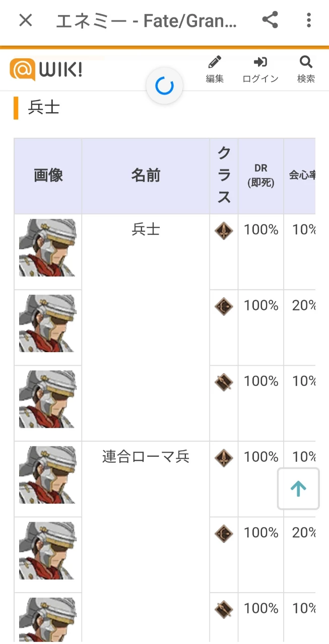This screenshot has width=329, height=644.
Task: Select the 名前 column header
Action: pyautogui.click(x=146, y=176)
